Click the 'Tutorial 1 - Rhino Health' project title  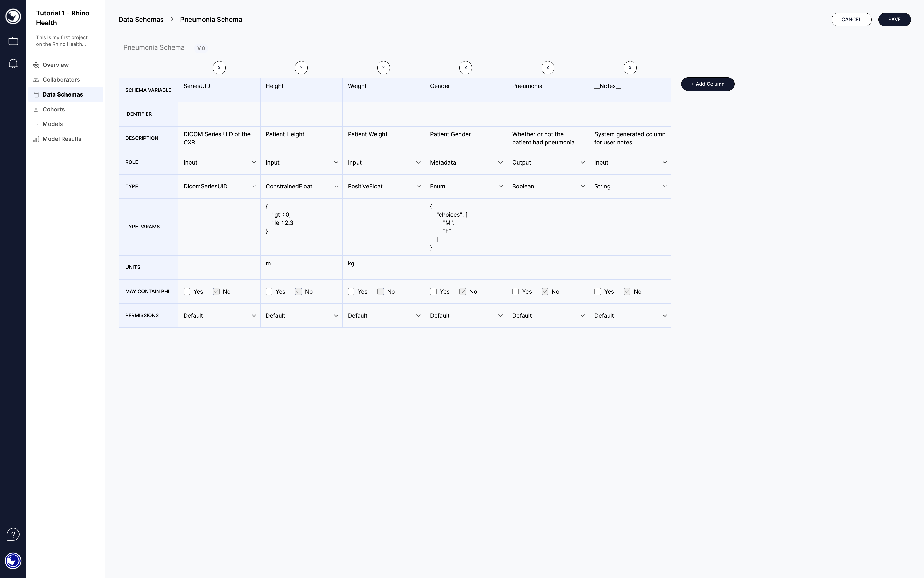(63, 18)
